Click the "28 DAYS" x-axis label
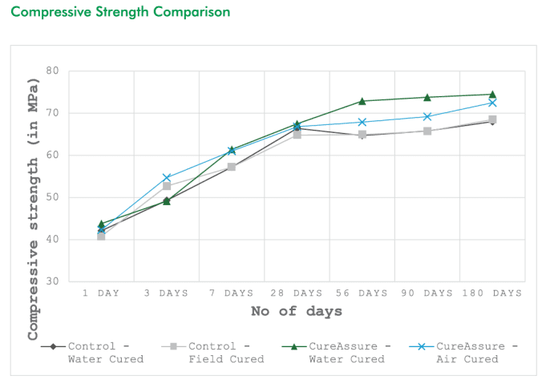Viewport: 558px width, 392px height. [x=296, y=293]
